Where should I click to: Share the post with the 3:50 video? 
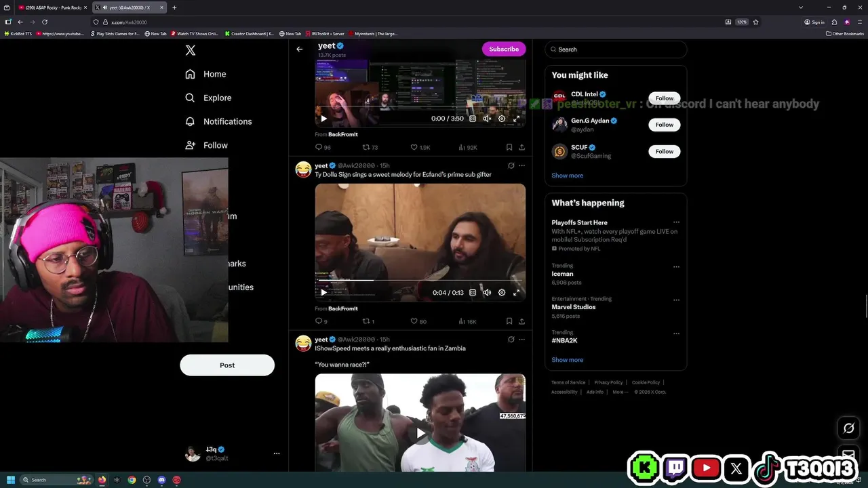[521, 147]
